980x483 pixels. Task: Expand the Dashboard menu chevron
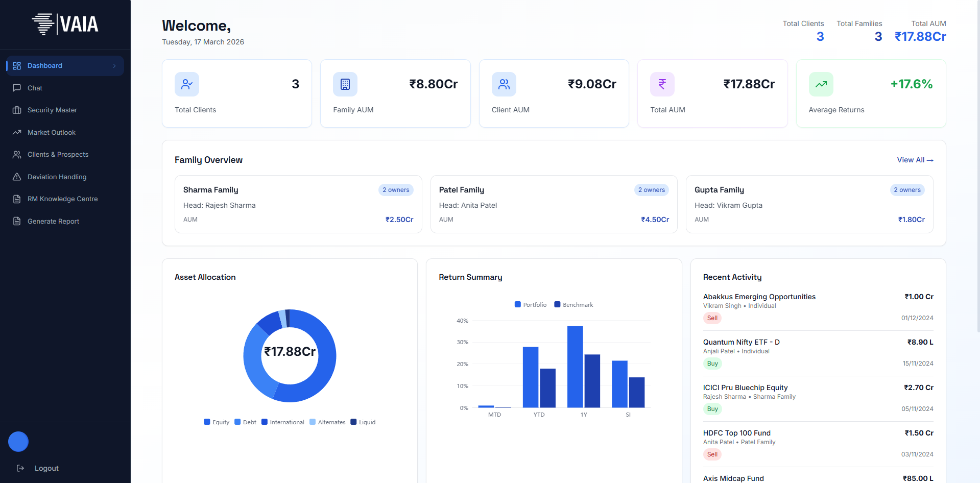pyautogui.click(x=114, y=66)
